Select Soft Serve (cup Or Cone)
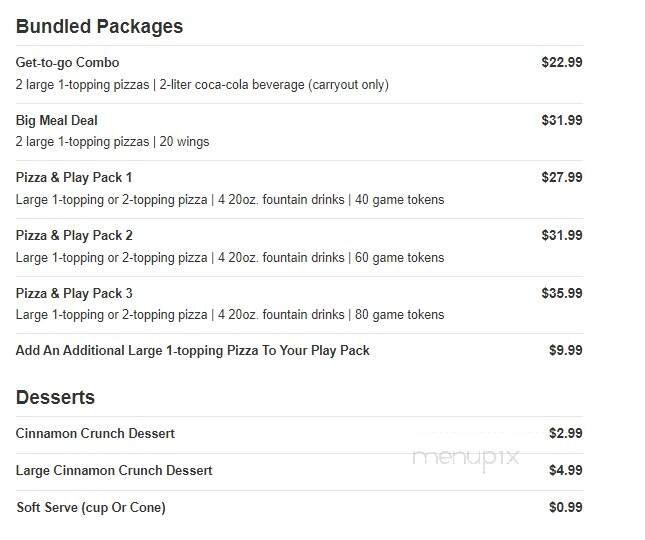Screen dimensions: 645x540 coord(90,507)
